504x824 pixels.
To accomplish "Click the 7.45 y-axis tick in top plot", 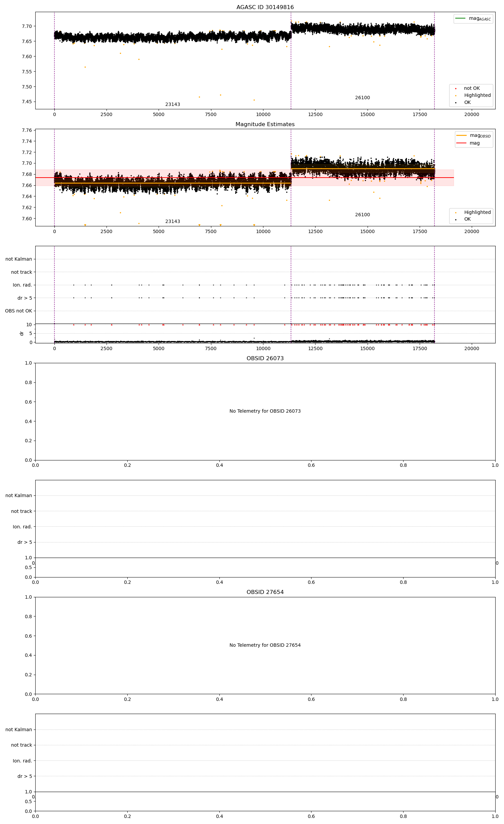I will coord(27,102).
